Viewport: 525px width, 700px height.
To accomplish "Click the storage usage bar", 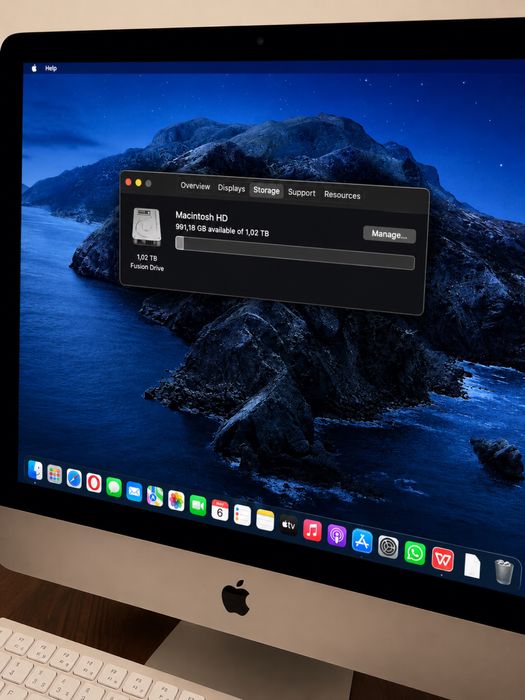I will coord(295,253).
